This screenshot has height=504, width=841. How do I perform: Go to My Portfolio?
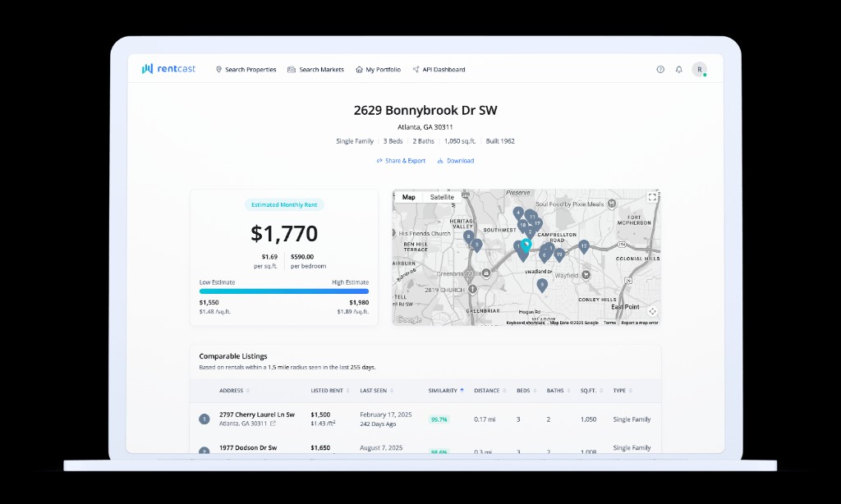(x=378, y=70)
